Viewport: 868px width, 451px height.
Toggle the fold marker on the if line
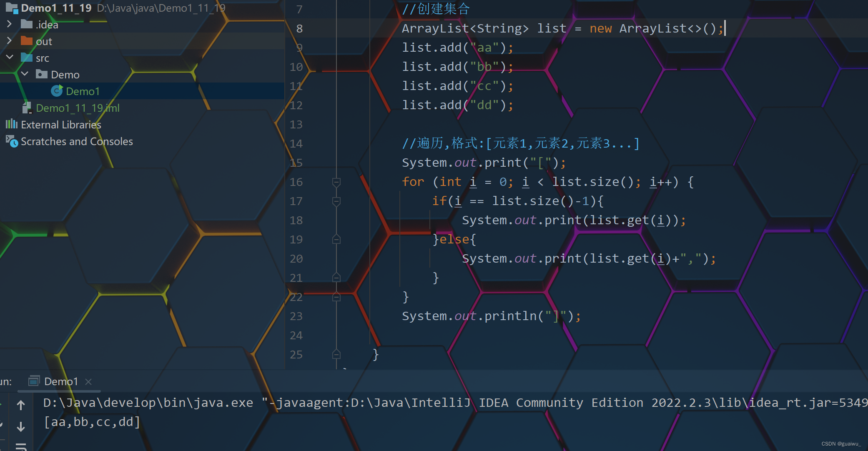[x=336, y=201]
